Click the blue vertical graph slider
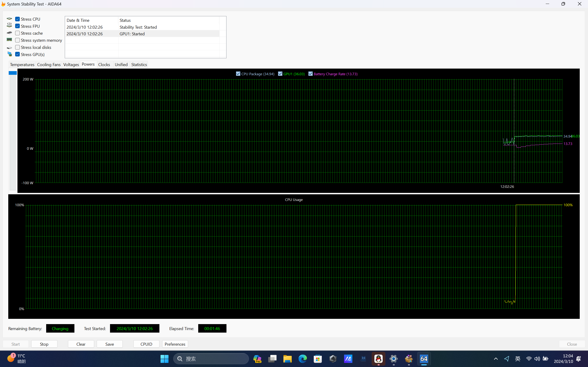The width and height of the screenshot is (588, 367). pos(13,73)
